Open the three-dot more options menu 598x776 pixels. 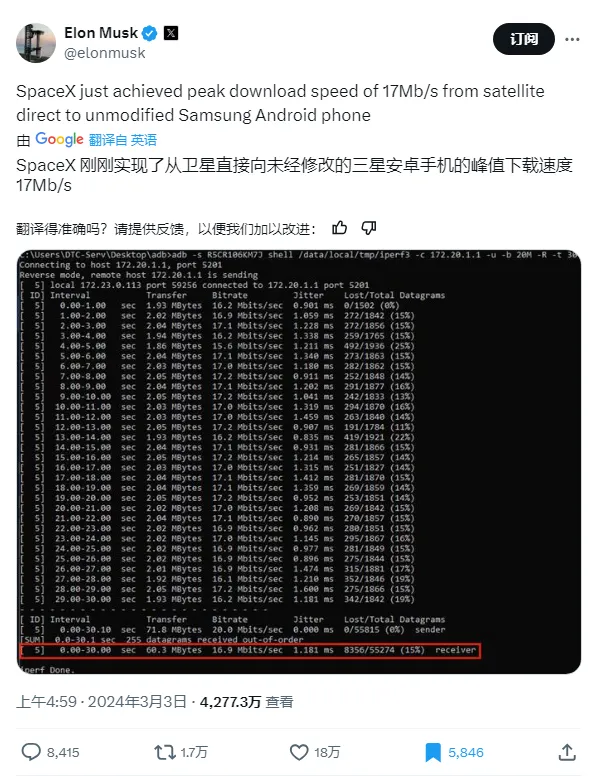coord(572,39)
